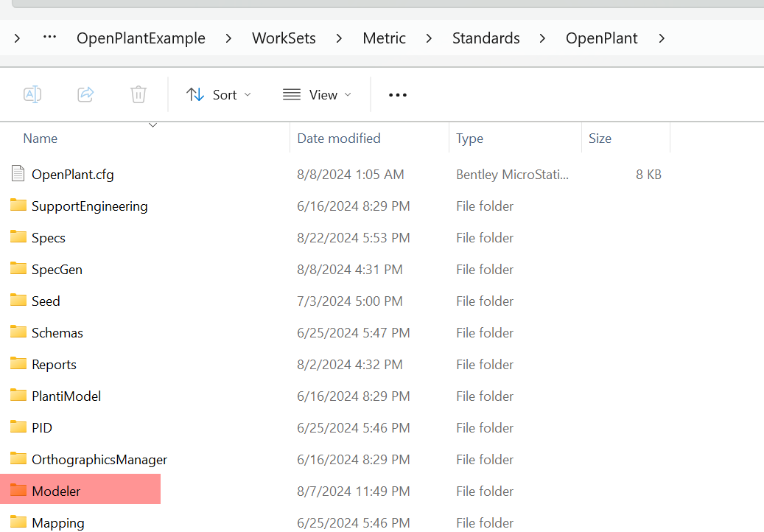Select the highlighted Modeler folder

pyautogui.click(x=56, y=491)
